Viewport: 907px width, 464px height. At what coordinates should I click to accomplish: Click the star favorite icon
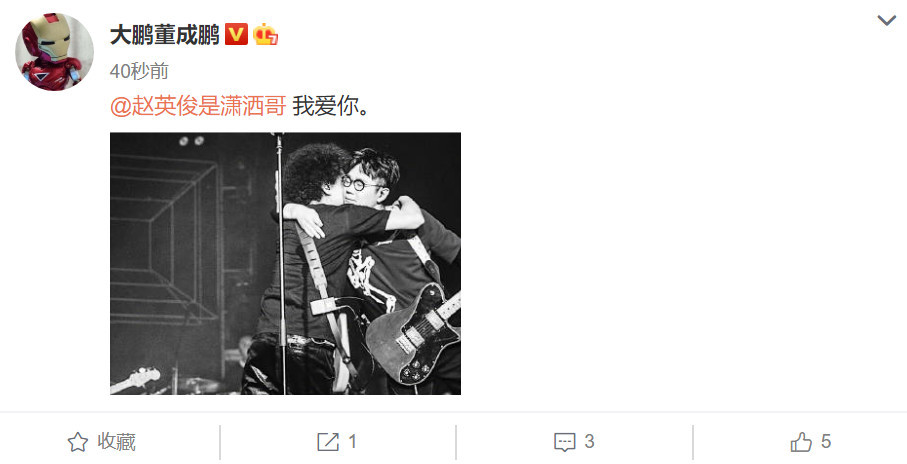(x=78, y=442)
